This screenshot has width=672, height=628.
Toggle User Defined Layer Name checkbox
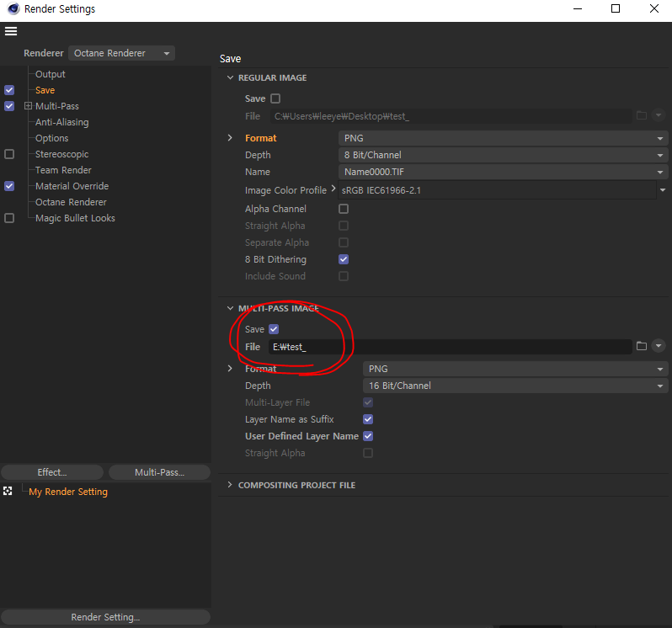368,436
